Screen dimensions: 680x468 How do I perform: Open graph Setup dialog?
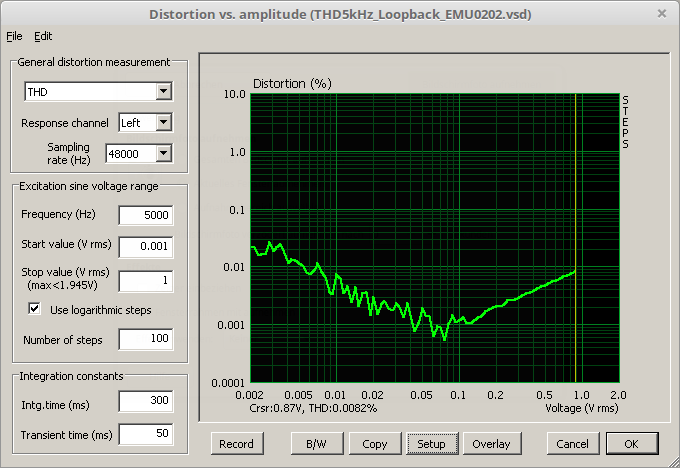tap(432, 443)
